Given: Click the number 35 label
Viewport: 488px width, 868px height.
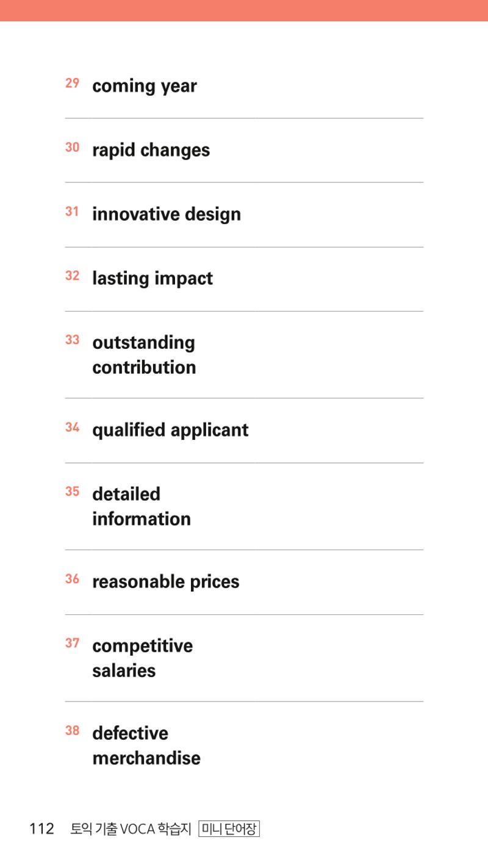Looking at the screenshot, I should tap(73, 491).
